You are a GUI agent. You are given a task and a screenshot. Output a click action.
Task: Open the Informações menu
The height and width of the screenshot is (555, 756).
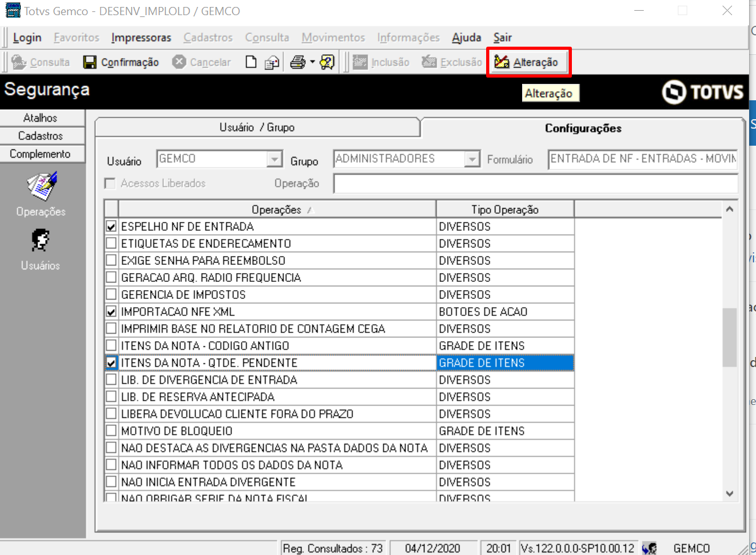coord(409,38)
